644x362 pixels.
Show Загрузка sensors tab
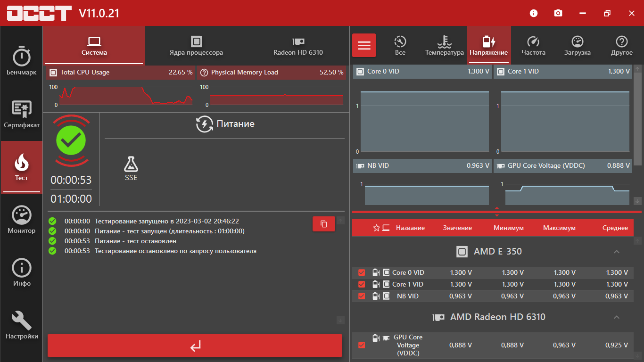(578, 46)
